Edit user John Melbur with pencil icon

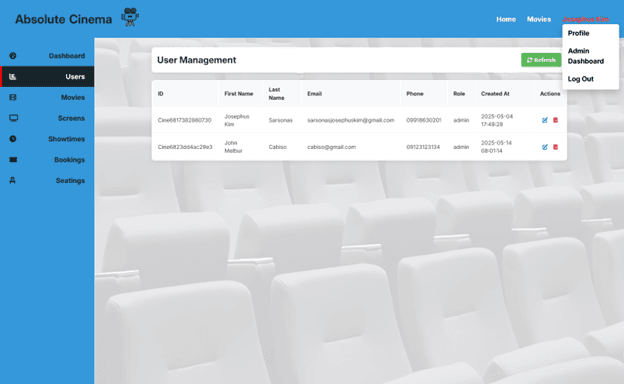click(545, 147)
